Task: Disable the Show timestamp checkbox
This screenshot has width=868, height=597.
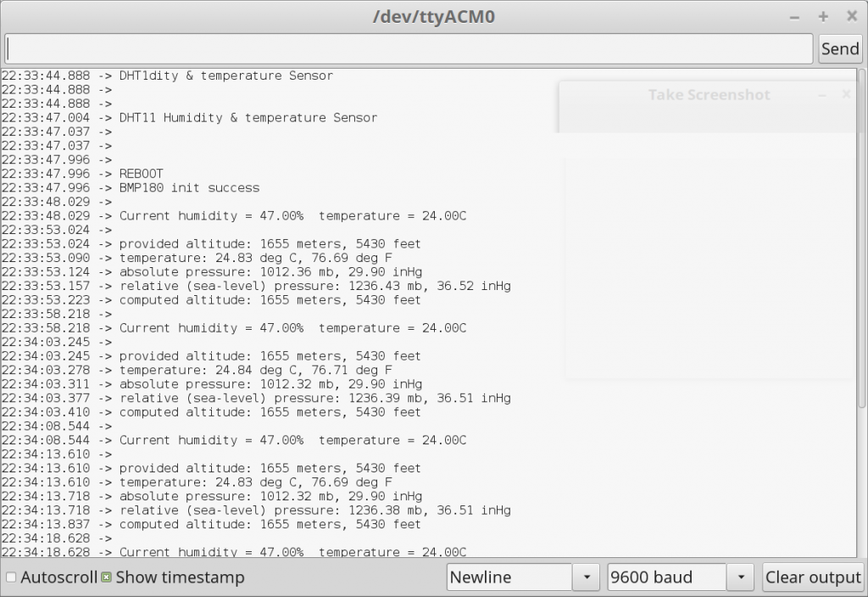Action: (x=107, y=577)
